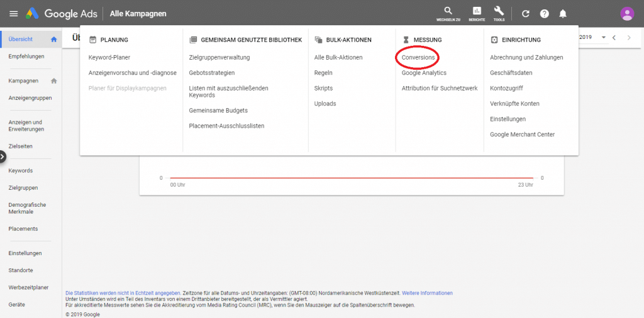Open Verknüpfte Konten
Viewport: 644px width, 318px height.
click(514, 104)
